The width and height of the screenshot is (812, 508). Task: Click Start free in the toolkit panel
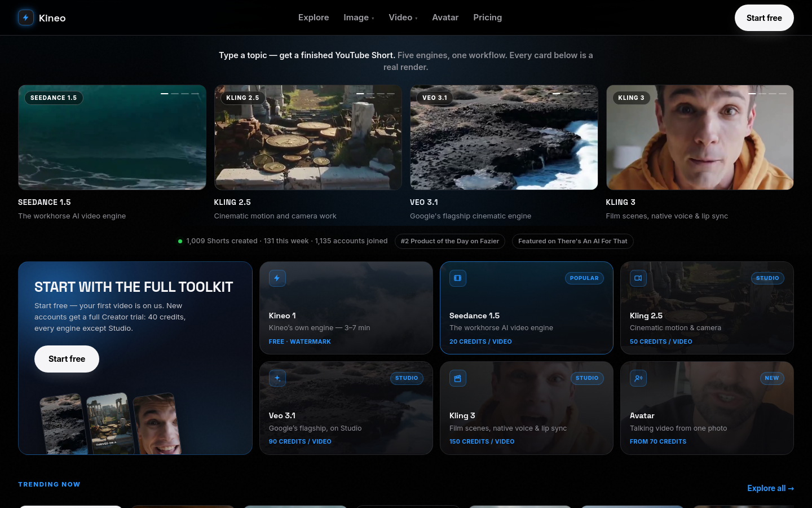pos(67,359)
